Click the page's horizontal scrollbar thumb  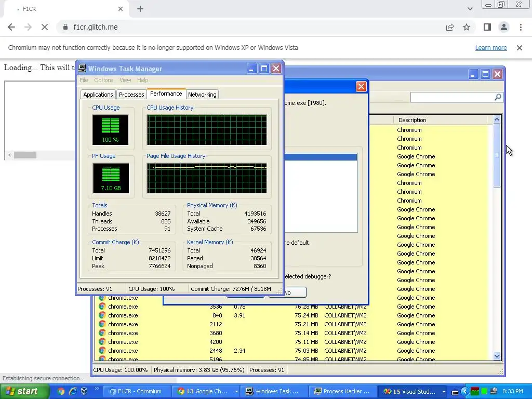pyautogui.click(x=25, y=155)
